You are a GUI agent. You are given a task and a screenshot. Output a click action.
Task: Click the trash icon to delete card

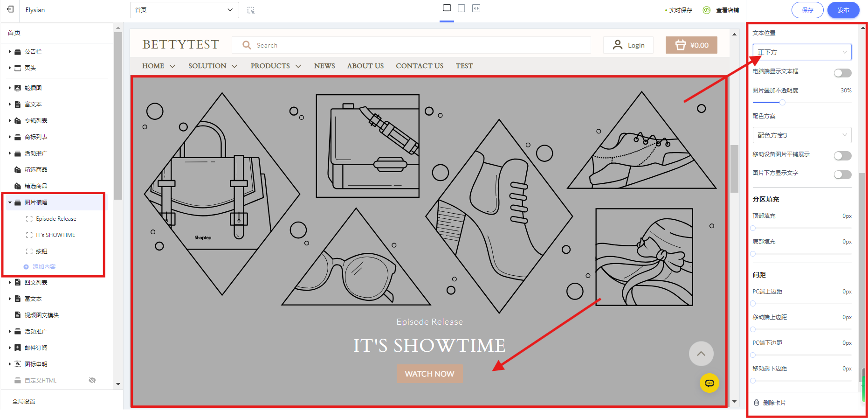(x=757, y=403)
